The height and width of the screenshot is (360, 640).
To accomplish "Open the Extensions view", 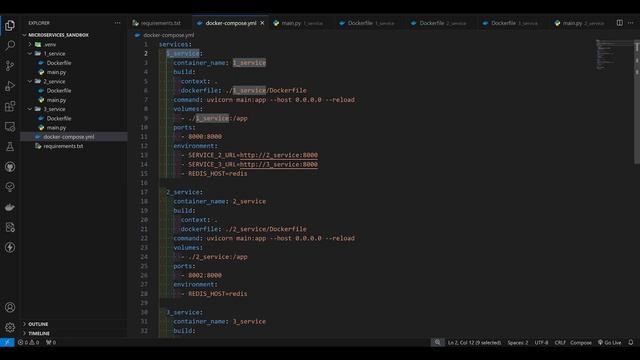I will (10, 107).
